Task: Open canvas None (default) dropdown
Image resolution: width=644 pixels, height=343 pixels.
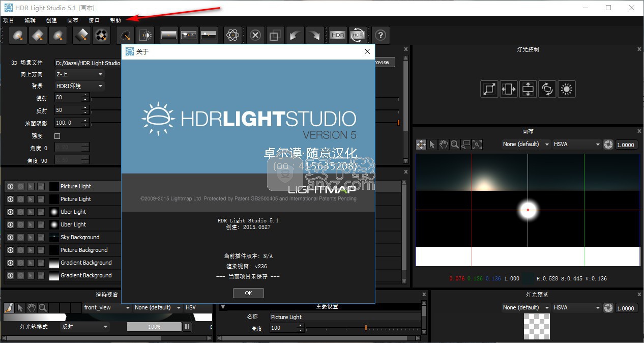Action: coord(526,145)
